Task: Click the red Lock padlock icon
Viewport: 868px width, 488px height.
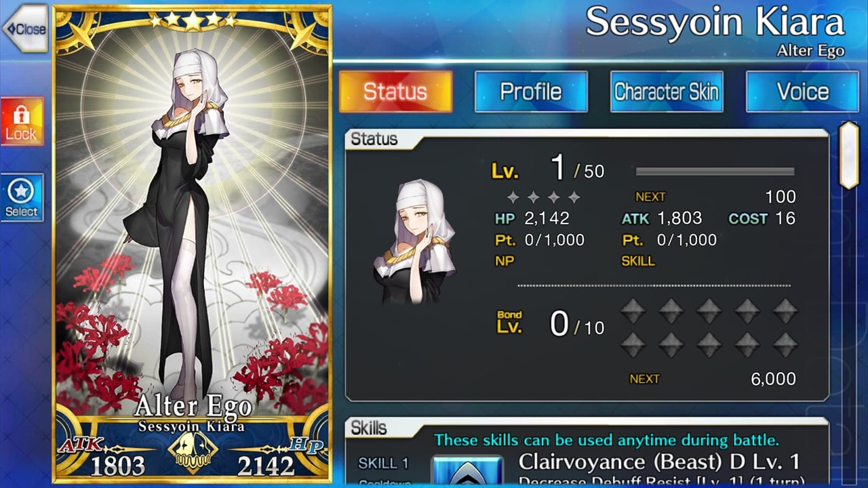Action: [22, 121]
